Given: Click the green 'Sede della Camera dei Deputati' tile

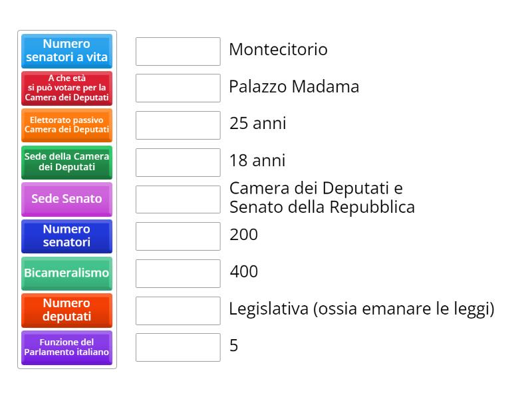Looking at the screenshot, I should (66, 162).
